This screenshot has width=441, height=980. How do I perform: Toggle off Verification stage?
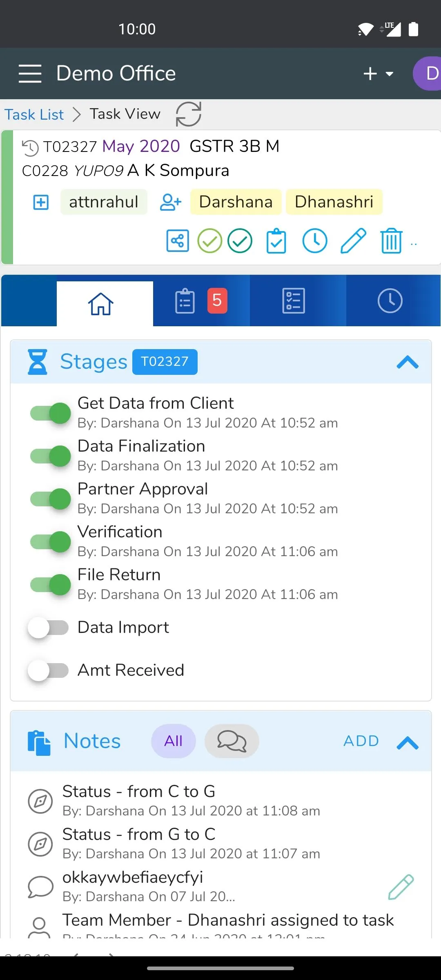51,542
